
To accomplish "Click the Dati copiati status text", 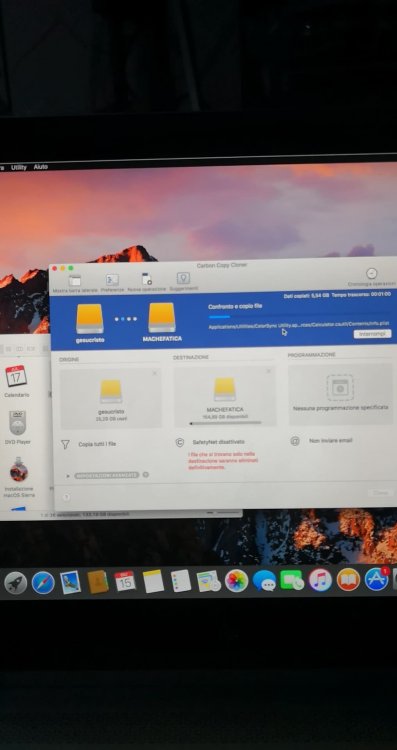I will pos(306,296).
